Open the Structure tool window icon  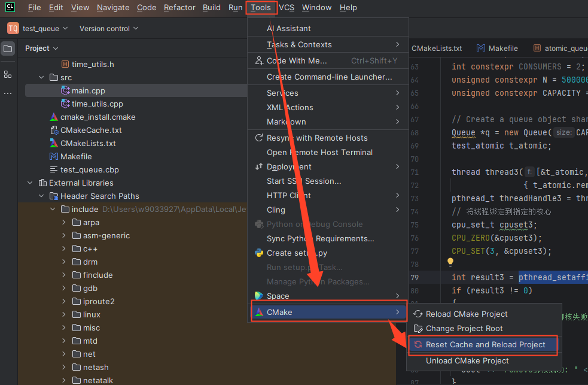(8, 74)
